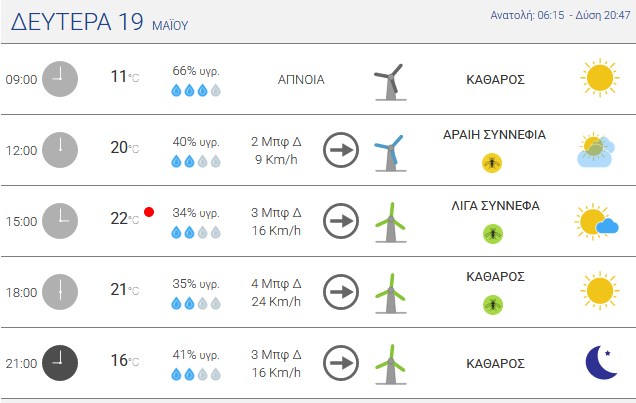Click the green mosquito icon at 18:00
This screenshot has width=636, height=403.
click(x=493, y=305)
